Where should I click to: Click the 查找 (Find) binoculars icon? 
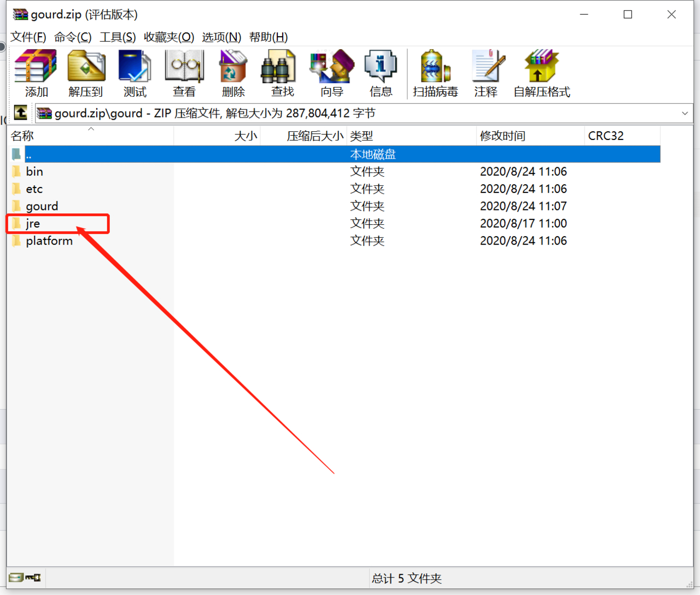pyautogui.click(x=278, y=66)
